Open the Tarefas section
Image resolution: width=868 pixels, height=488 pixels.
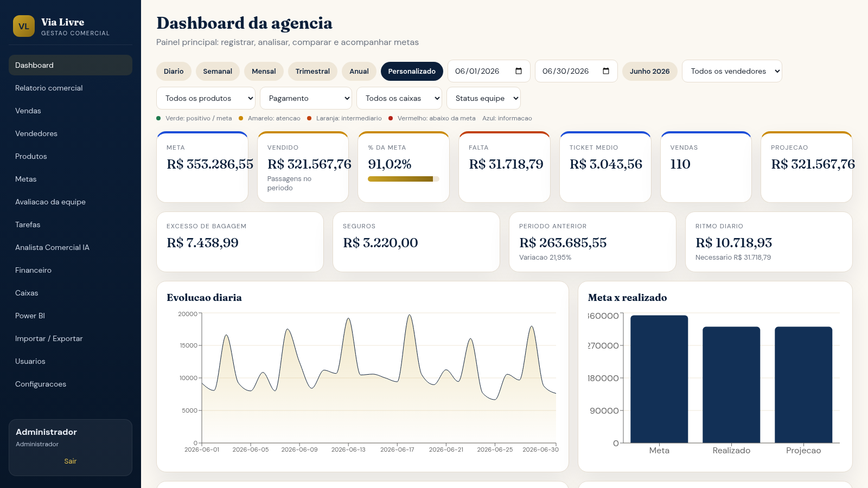pos(71,224)
